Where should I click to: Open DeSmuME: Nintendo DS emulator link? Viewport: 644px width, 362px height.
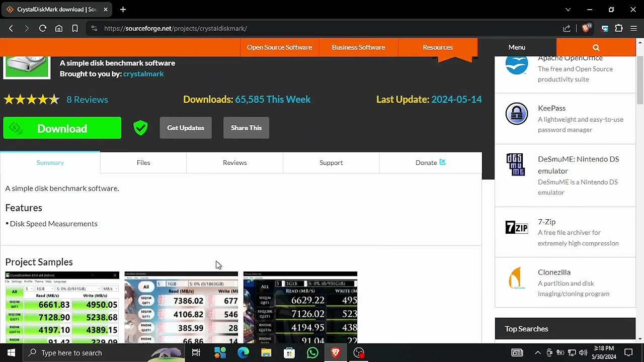point(579,165)
